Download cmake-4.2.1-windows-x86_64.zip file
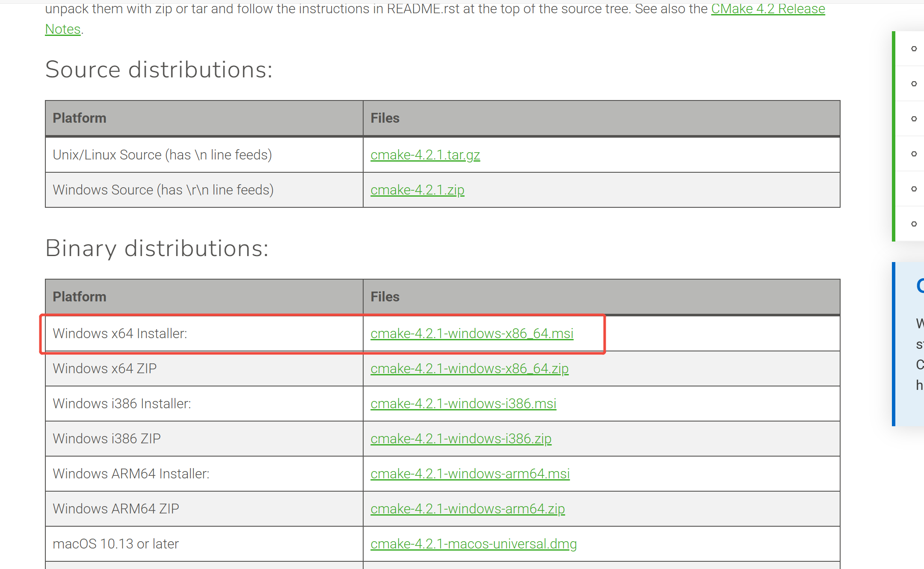 (469, 369)
